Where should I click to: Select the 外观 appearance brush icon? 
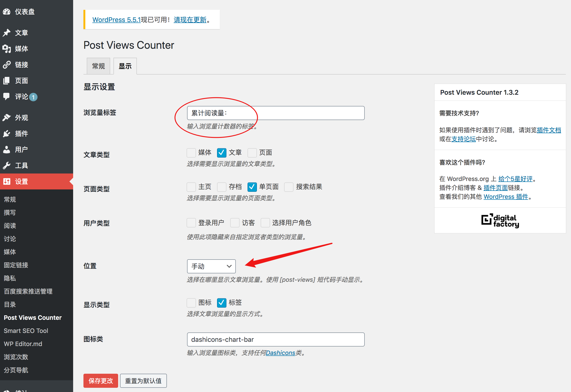[x=7, y=117]
